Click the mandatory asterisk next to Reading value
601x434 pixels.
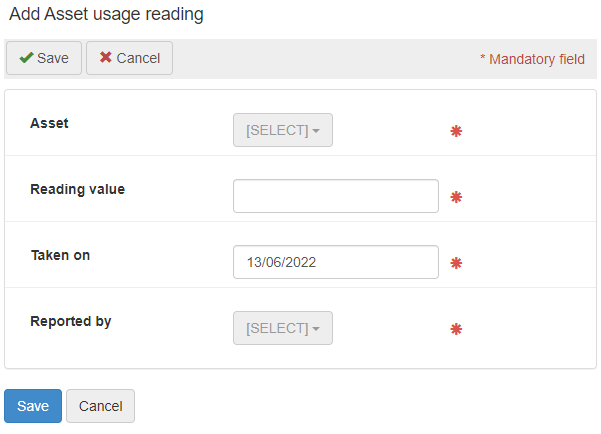(456, 197)
